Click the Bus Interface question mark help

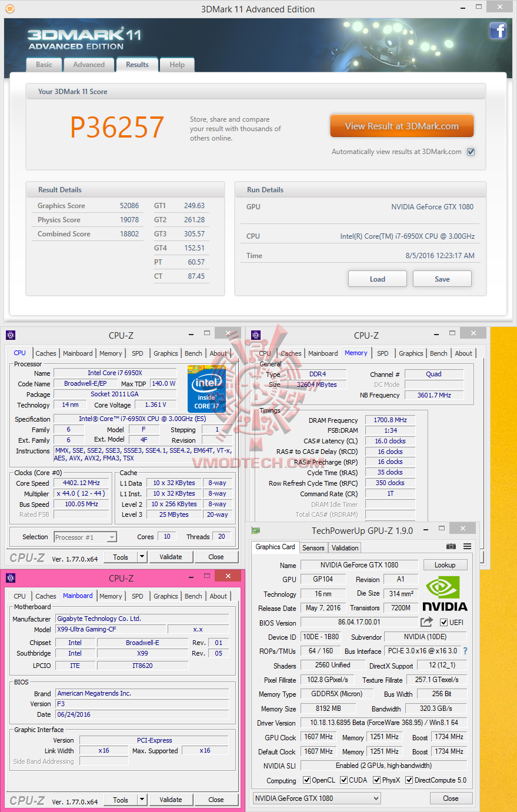(465, 651)
